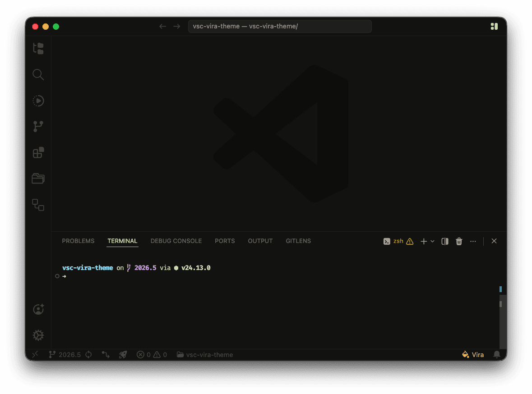Split the terminal
532x394 pixels.
point(445,242)
